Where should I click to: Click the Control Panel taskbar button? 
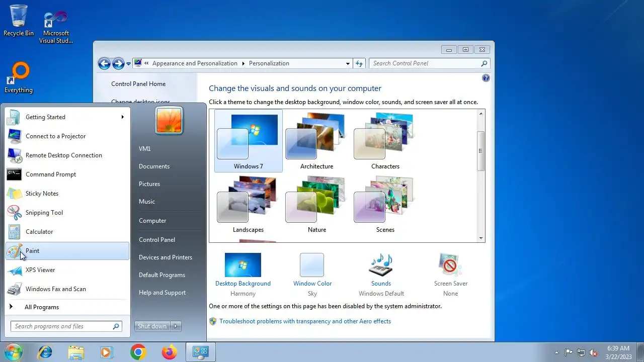pos(201,352)
